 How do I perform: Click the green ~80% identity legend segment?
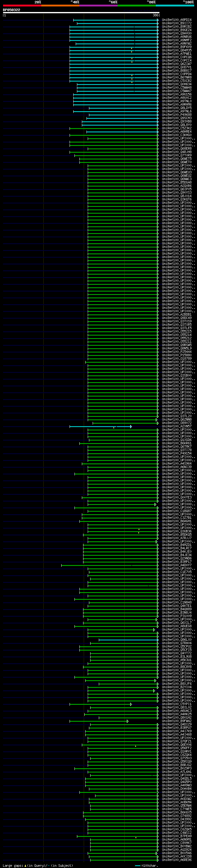point(137,6)
